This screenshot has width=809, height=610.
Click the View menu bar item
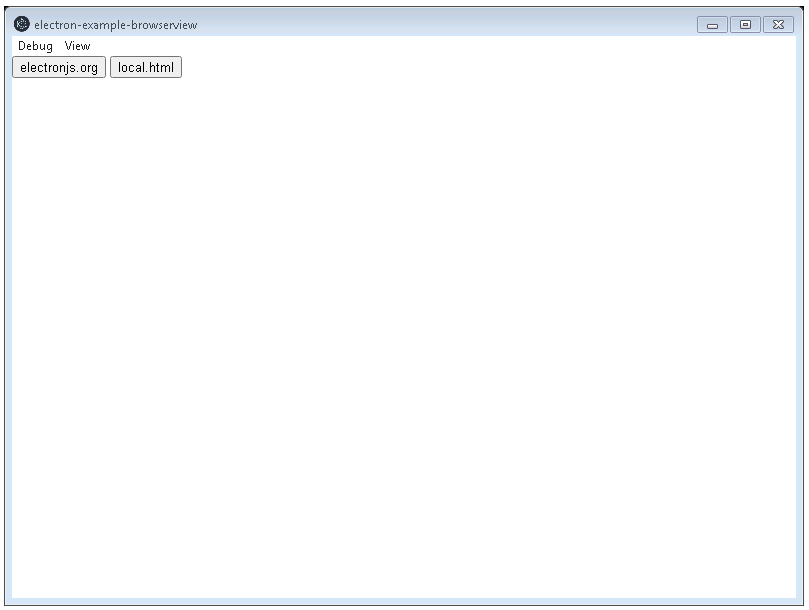[x=75, y=45]
